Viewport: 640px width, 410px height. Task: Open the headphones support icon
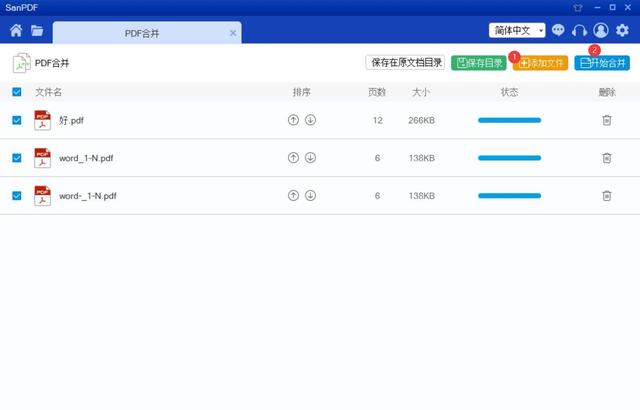(x=579, y=30)
